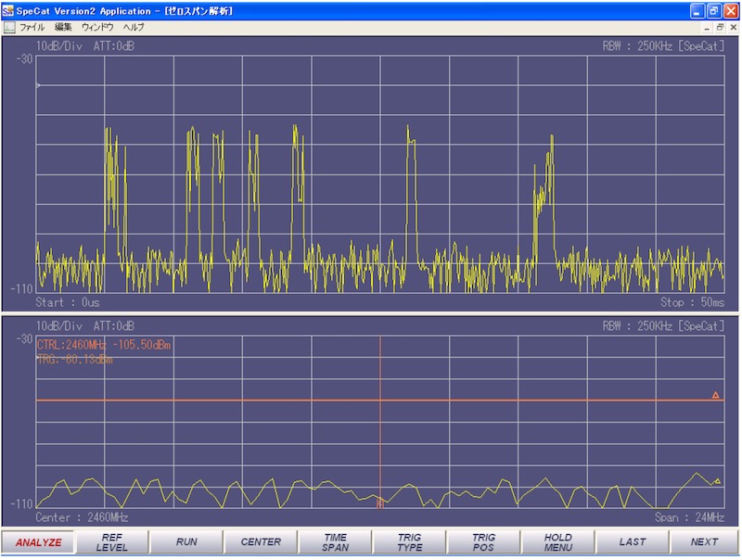Select the orange trigger level triangle marker
The height and width of the screenshot is (560, 742).
(x=715, y=395)
